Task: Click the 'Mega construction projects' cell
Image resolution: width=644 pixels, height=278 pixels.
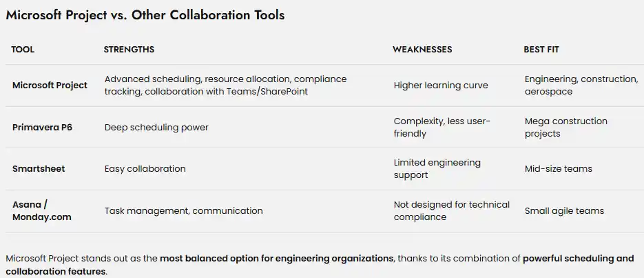Action: (x=565, y=127)
